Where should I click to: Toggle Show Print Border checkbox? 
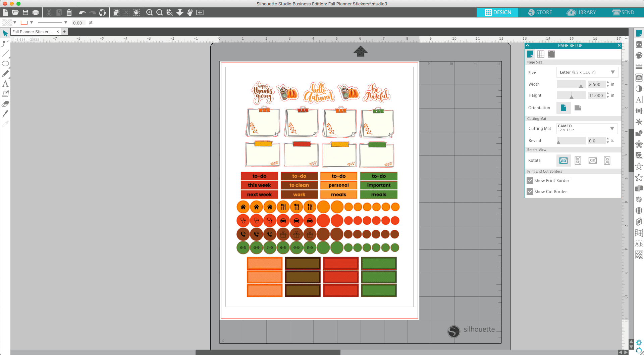click(530, 180)
